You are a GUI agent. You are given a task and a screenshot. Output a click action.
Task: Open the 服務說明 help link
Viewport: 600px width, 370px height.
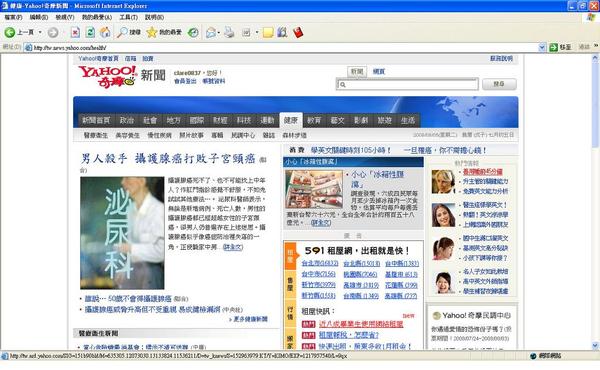(x=501, y=59)
